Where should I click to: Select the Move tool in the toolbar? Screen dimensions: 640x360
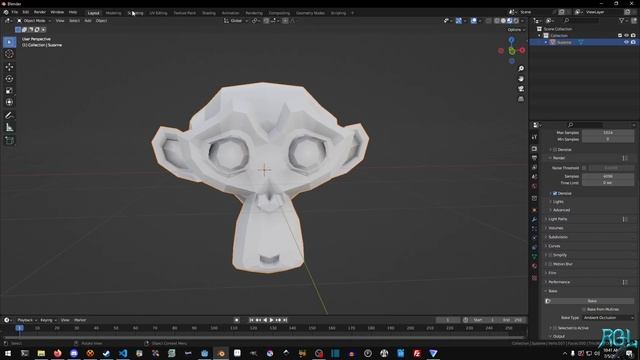point(9,67)
